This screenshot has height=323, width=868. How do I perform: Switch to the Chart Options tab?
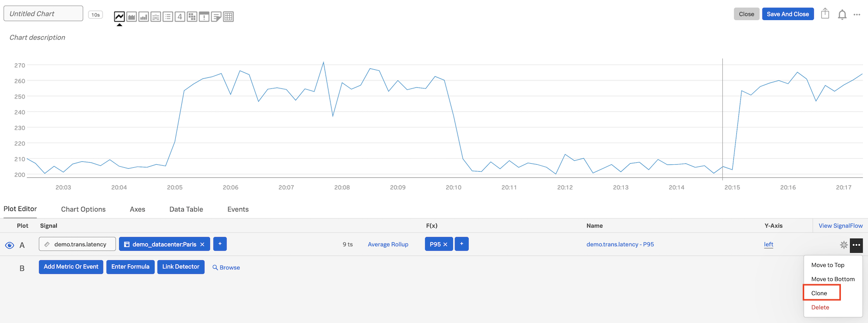pos(83,209)
